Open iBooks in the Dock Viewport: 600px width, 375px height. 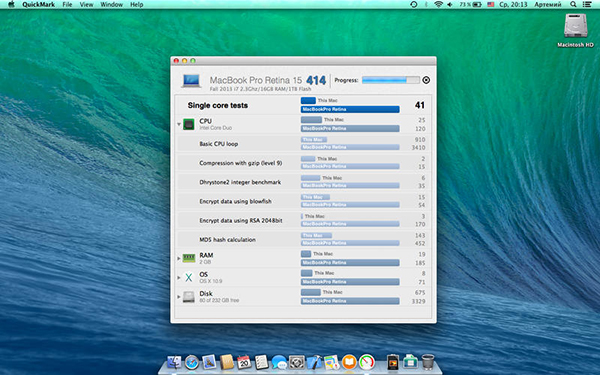pos(349,362)
